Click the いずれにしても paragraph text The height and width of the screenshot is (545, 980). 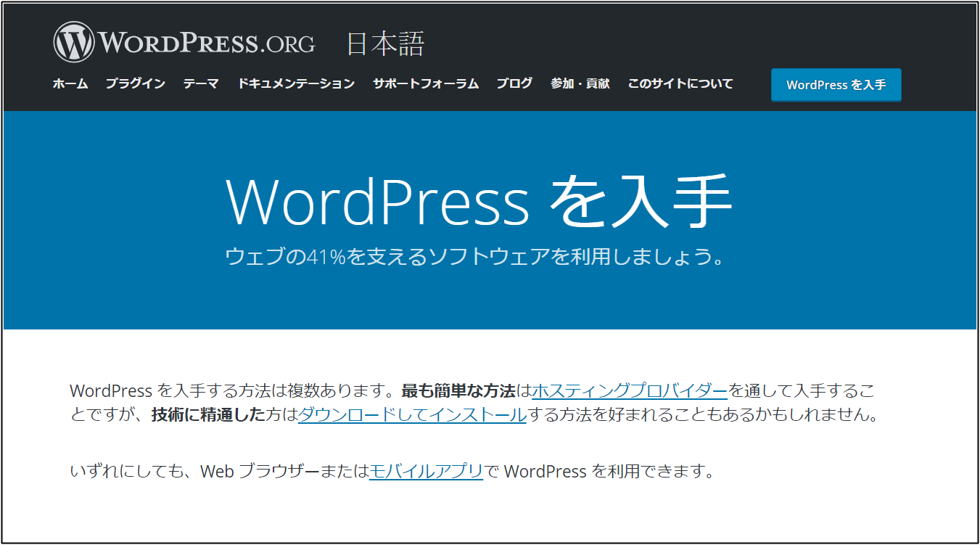(392, 471)
